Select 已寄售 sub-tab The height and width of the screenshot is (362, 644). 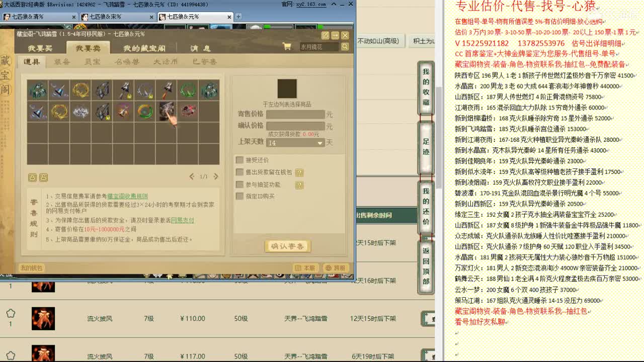(x=204, y=62)
